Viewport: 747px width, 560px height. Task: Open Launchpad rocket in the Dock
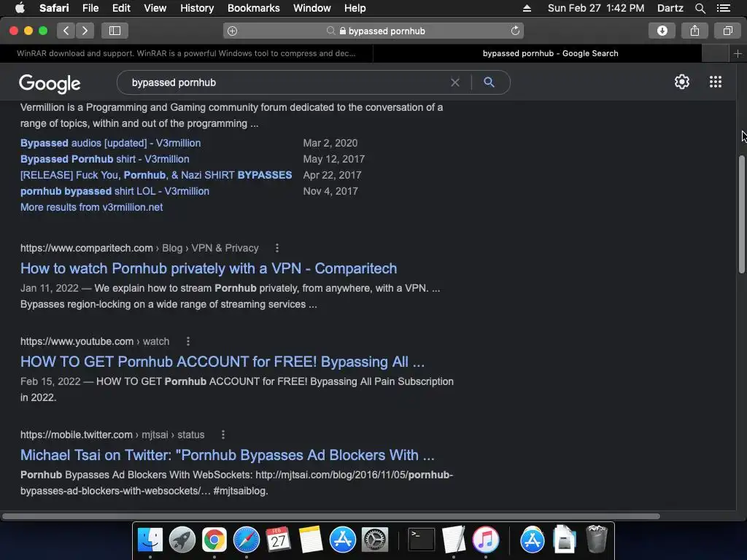(182, 540)
